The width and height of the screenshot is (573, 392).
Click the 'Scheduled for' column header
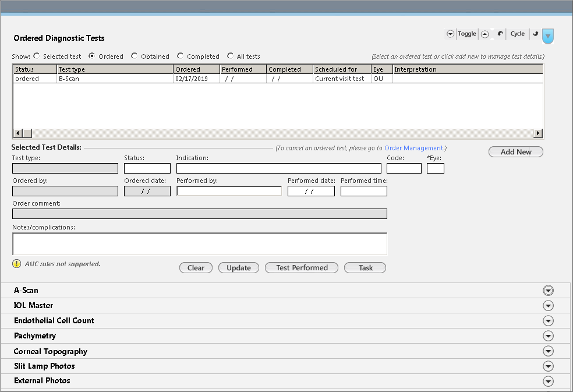[x=342, y=69]
